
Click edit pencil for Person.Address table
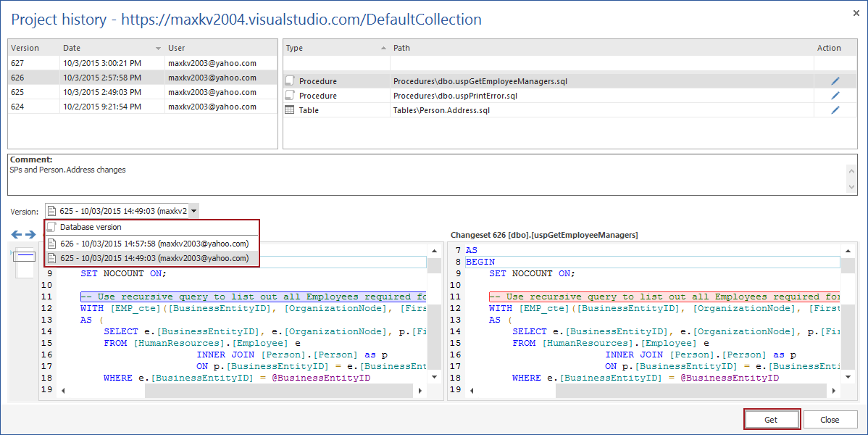835,110
